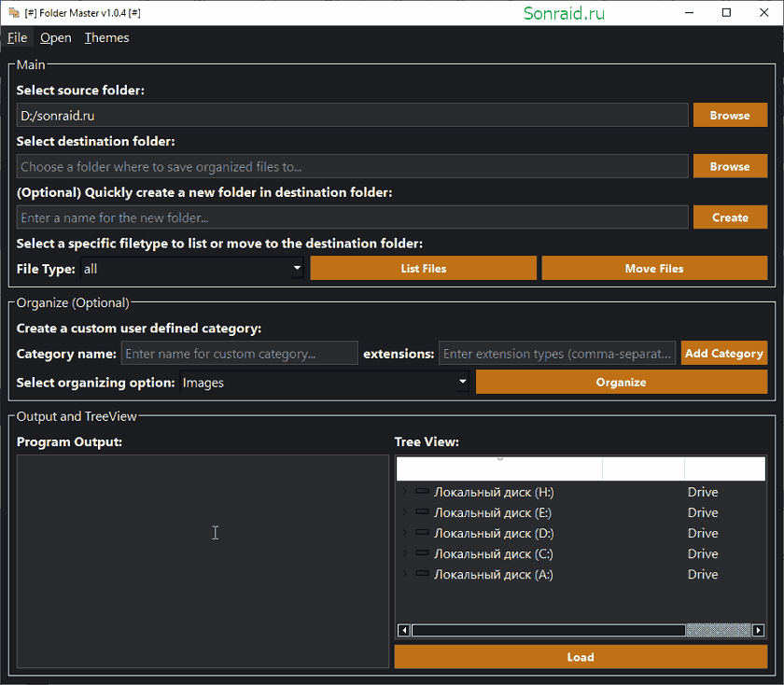Image resolution: width=784 pixels, height=685 pixels.
Task: Minimize the Folder Master window
Action: pyautogui.click(x=689, y=12)
